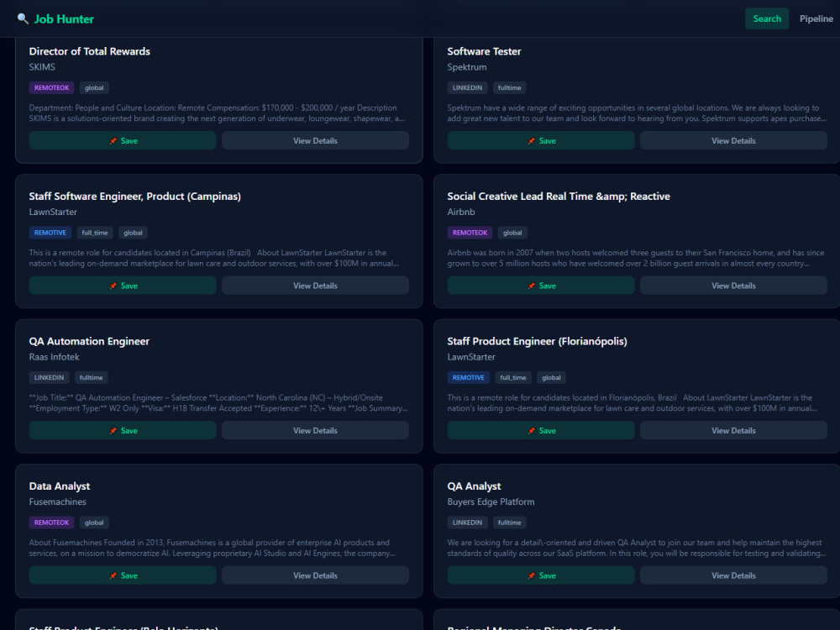The image size is (840, 630).
Task: Click REMOTEOK tag on Fusemachines card
Action: point(51,522)
